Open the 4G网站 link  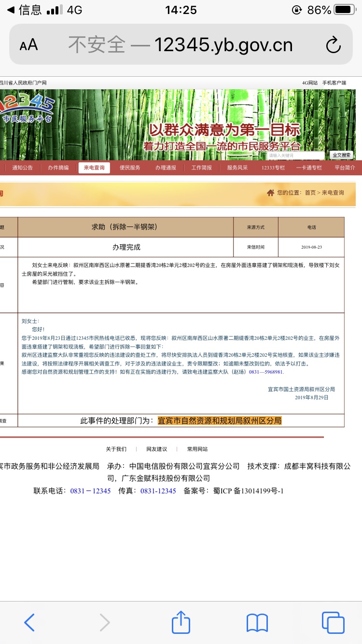[x=310, y=83]
